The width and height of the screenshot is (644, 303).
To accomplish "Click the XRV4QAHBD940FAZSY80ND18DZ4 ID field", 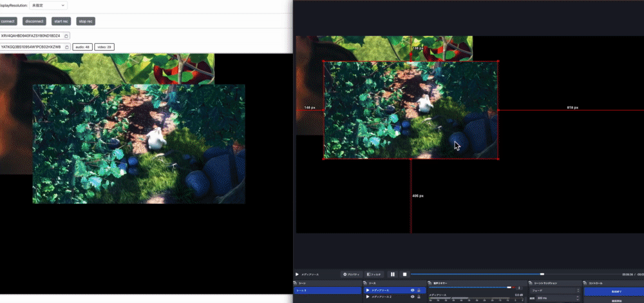I will pos(31,35).
